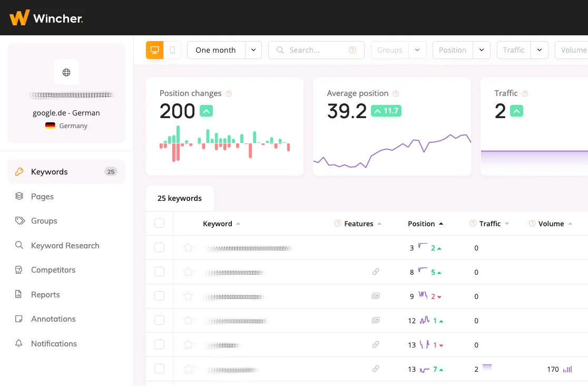Screen dimensions: 588x386
Task: Click the help icon beside Position changes
Action: point(229,93)
